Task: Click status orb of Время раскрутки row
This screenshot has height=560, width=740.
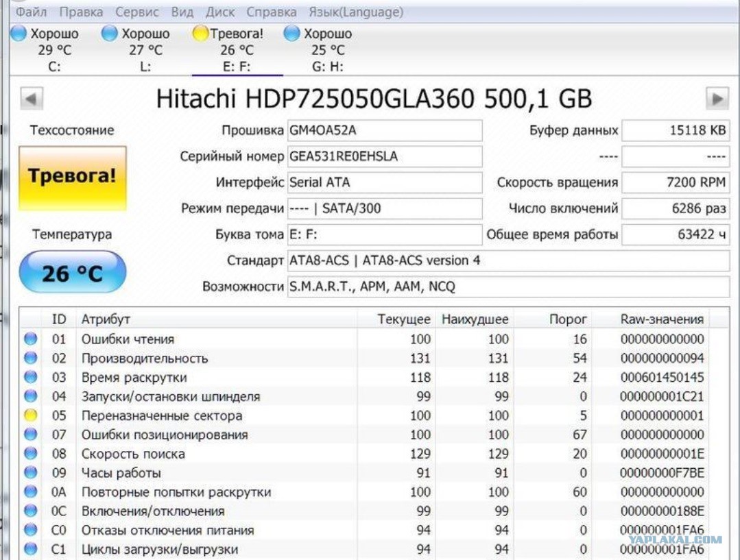Action: point(31,376)
